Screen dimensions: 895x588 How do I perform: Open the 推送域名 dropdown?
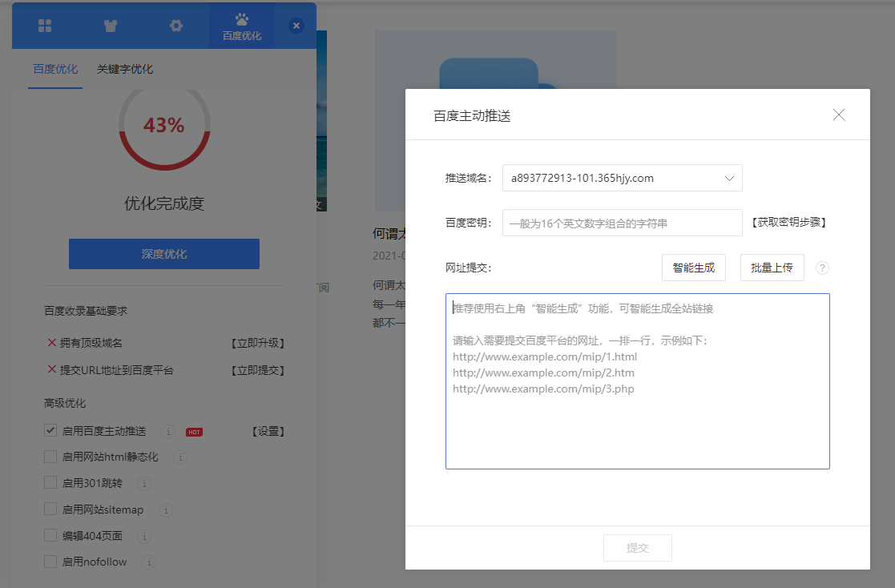pos(622,178)
